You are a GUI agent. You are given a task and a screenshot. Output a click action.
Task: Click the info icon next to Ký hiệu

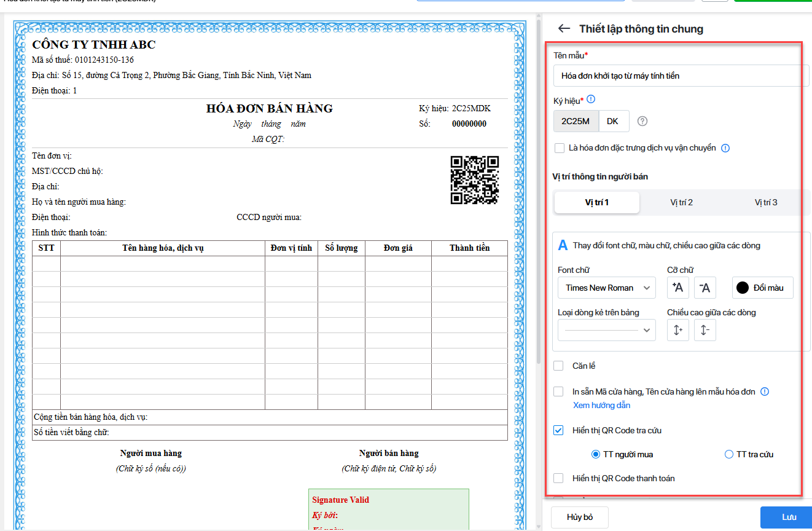(x=591, y=100)
